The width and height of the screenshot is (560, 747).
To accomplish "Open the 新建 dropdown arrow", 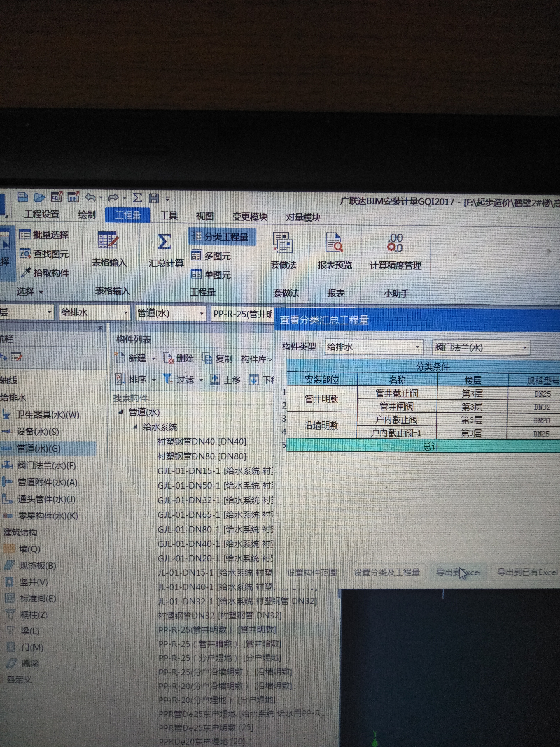I will (154, 359).
